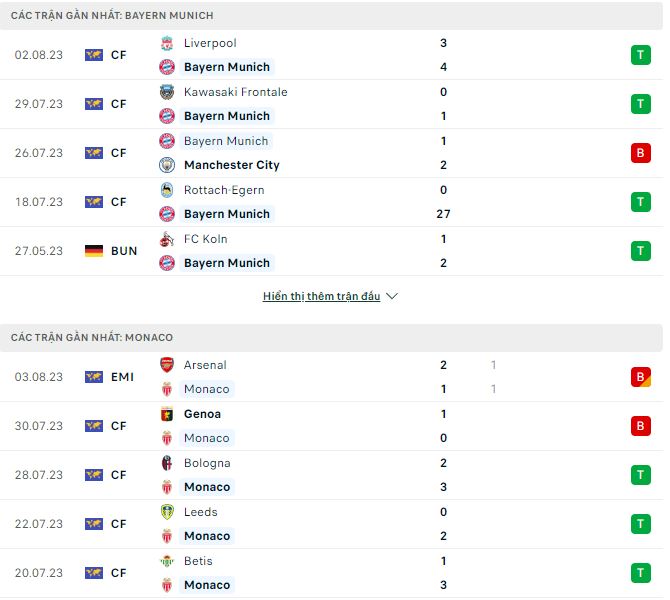Click the 27.05.23 match date row
670x600 pixels.
(39, 251)
